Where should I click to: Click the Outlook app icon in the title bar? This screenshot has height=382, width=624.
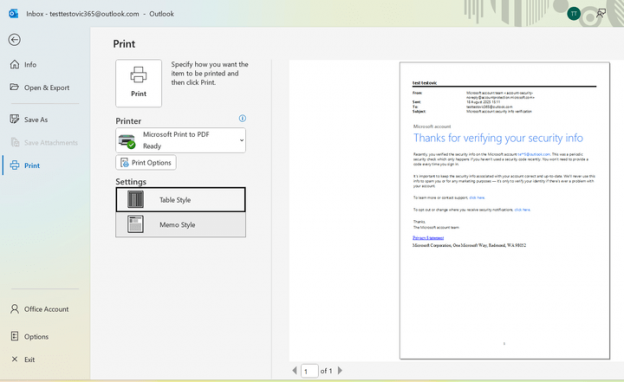coord(14,14)
